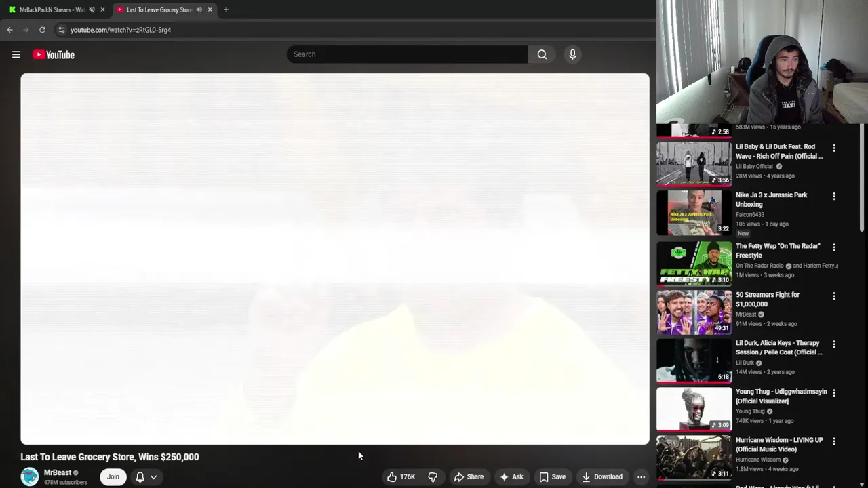The width and height of the screenshot is (868, 488).
Task: Open title '50 Streamers Fight for $1,000,000'
Action: pyautogui.click(x=768, y=300)
